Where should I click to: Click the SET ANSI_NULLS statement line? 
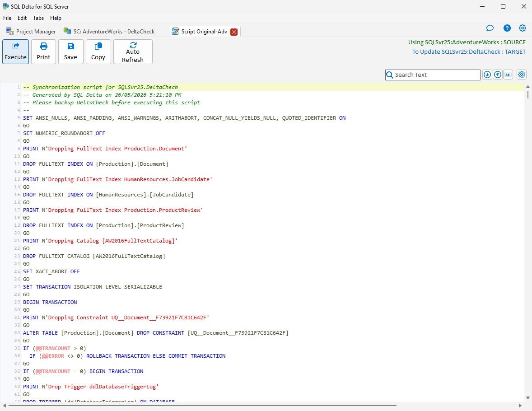pyautogui.click(x=184, y=118)
